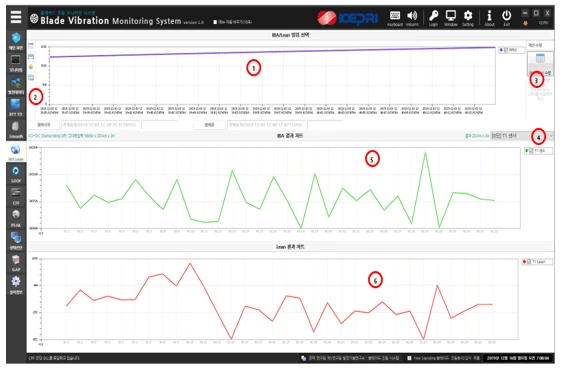Open the black monitor sidebar item
564x370 pixels.
16,63
